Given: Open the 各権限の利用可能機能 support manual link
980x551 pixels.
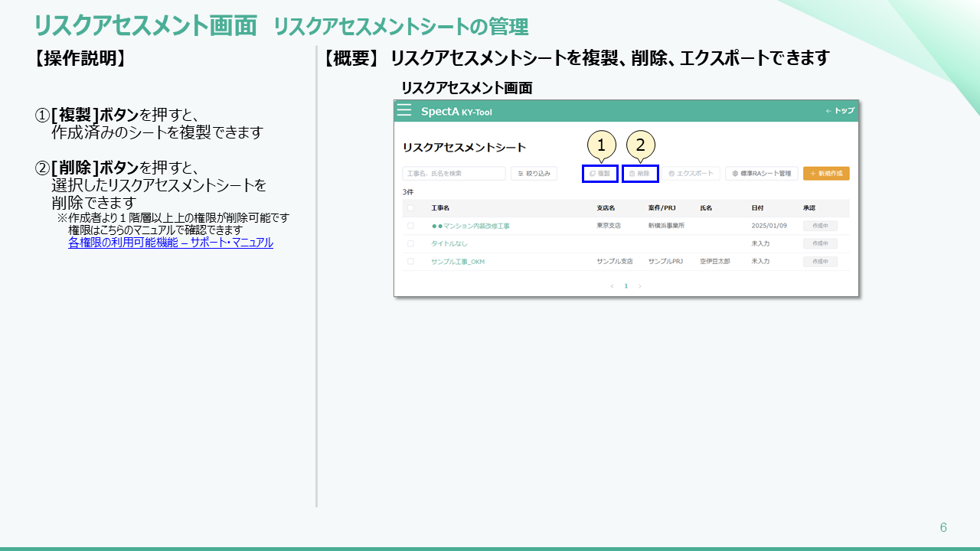Looking at the screenshot, I should pyautogui.click(x=170, y=243).
